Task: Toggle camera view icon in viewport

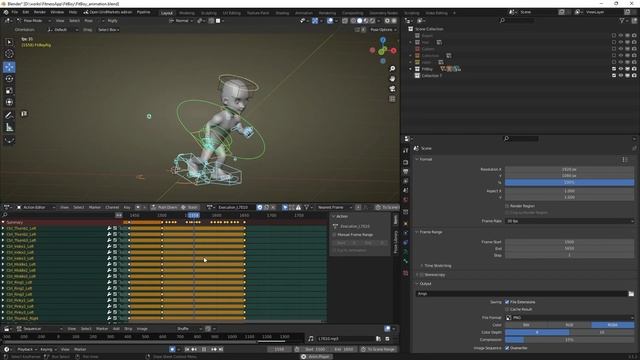Action: [x=392, y=89]
